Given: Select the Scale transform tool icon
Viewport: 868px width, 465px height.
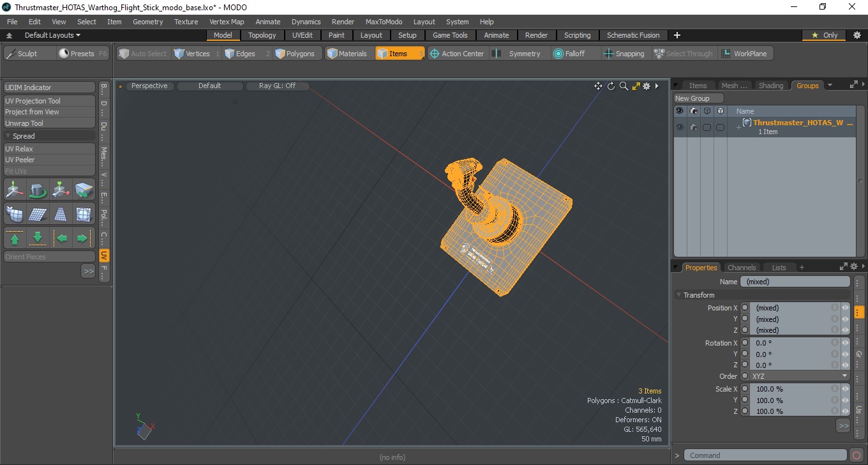Looking at the screenshot, I should click(x=61, y=190).
